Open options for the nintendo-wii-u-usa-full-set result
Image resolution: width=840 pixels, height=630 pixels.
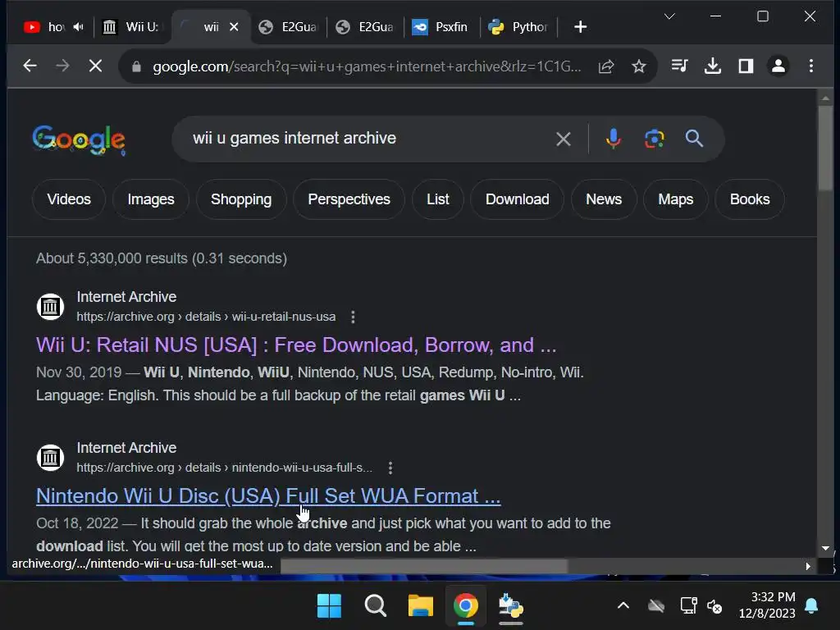pos(390,468)
